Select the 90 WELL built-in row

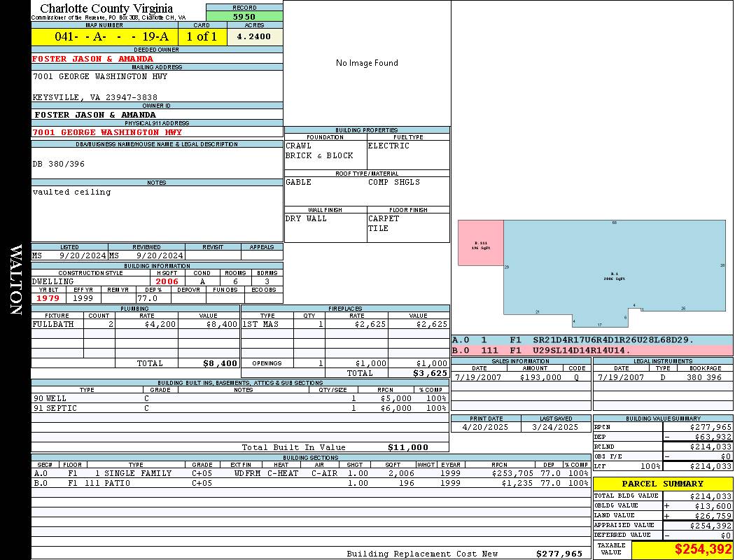239,398
